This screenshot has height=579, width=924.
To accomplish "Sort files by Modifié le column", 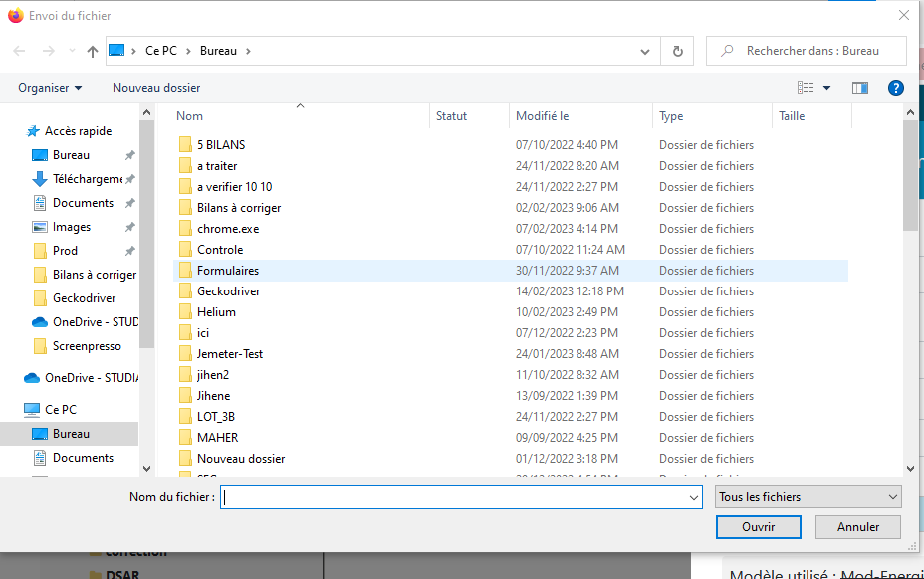I will coord(543,116).
